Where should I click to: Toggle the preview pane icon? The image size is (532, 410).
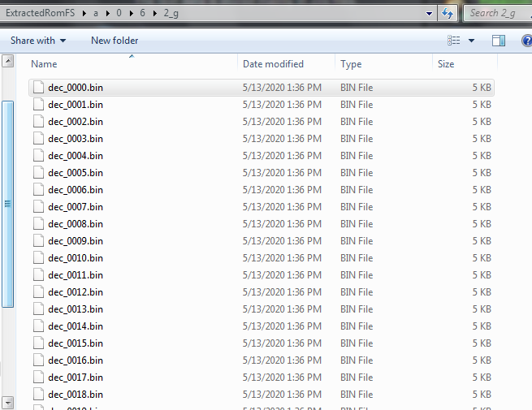pyautogui.click(x=499, y=41)
